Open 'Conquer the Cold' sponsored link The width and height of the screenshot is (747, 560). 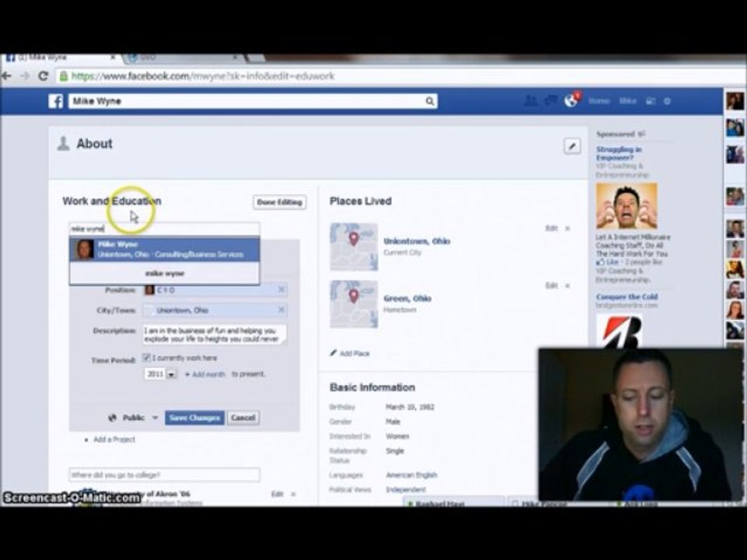627,296
